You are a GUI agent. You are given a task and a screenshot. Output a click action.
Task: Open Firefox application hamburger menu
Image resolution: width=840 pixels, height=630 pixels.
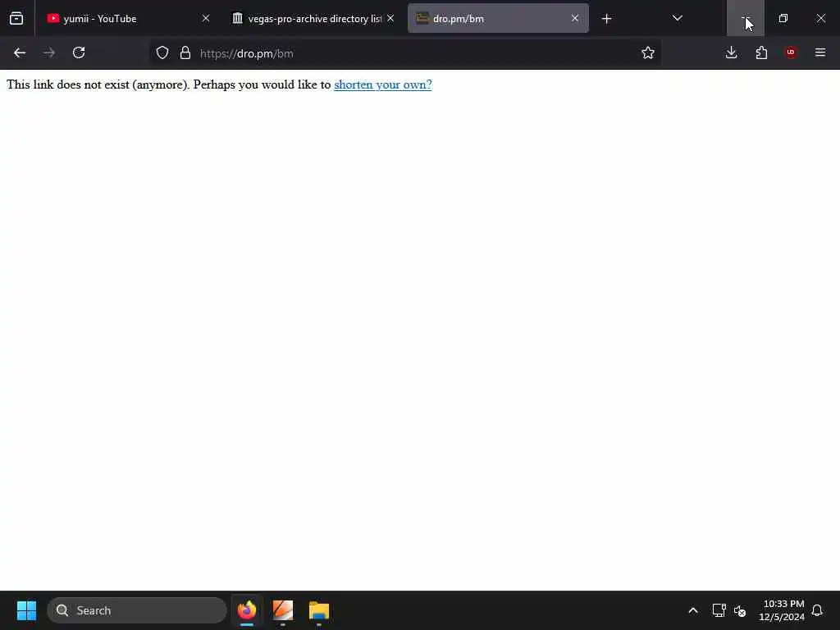[x=820, y=53]
